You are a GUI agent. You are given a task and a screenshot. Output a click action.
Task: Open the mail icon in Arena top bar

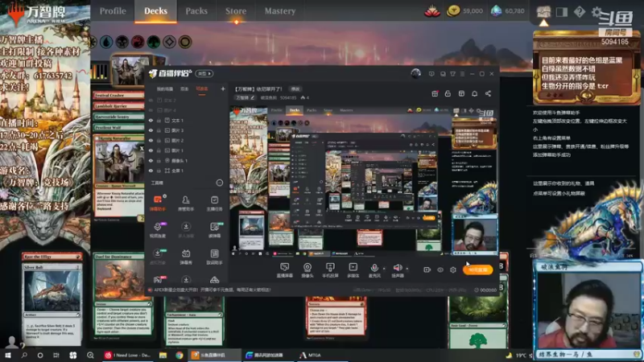(x=543, y=12)
